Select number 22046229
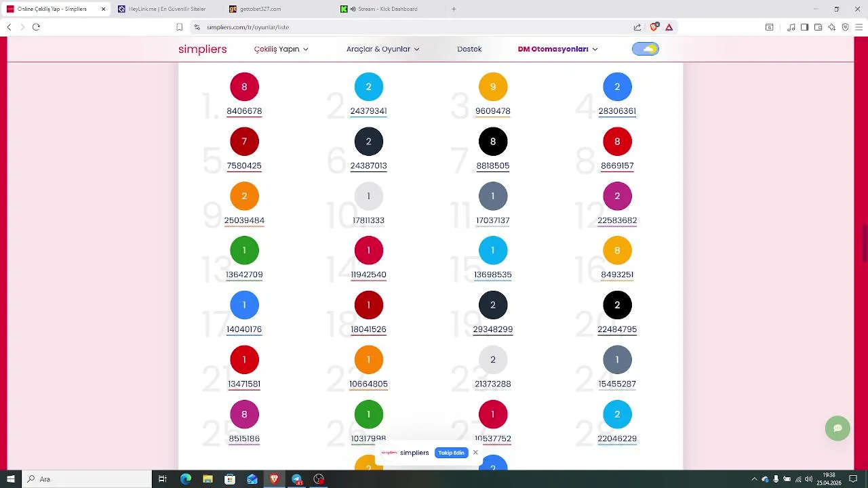This screenshot has width=868, height=488. pos(617,439)
